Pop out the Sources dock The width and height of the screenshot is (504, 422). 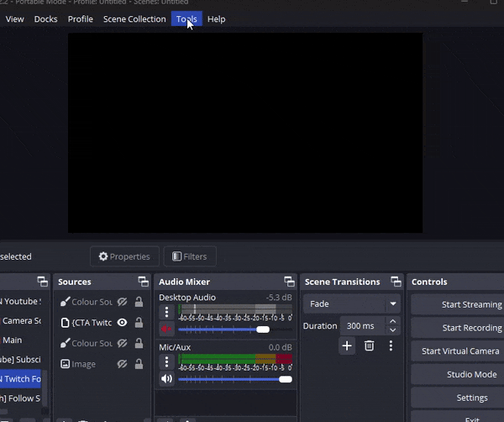[x=143, y=282]
